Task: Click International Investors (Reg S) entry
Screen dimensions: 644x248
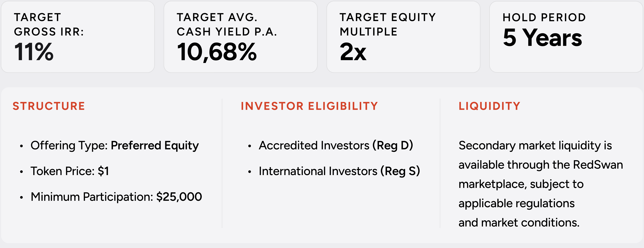Action: (339, 171)
